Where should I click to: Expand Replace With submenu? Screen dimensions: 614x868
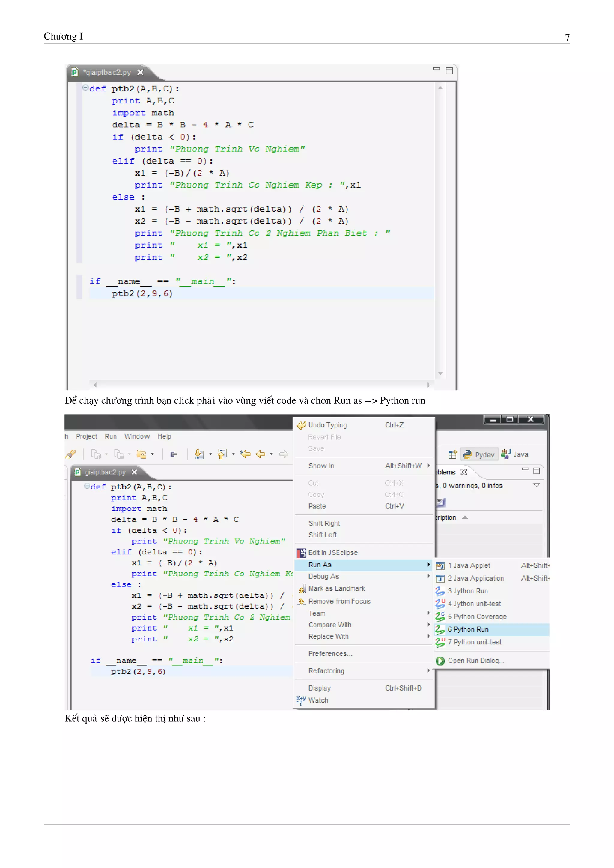click(365, 636)
